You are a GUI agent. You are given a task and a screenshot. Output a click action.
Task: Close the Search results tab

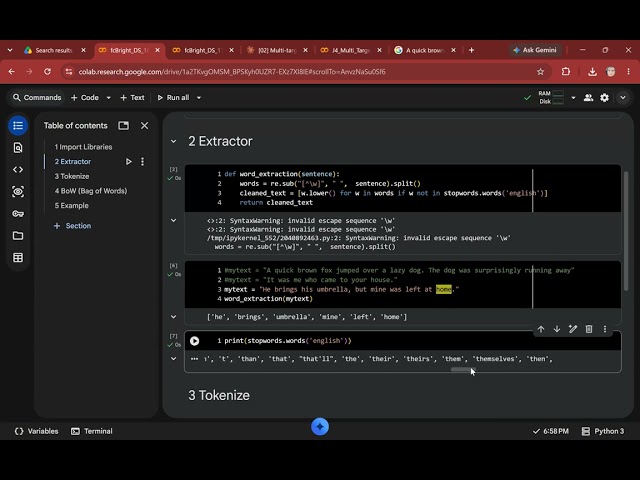point(83,50)
